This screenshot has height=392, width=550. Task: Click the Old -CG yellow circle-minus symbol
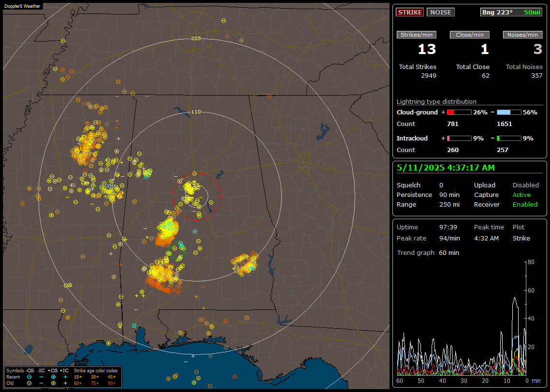pos(29,383)
